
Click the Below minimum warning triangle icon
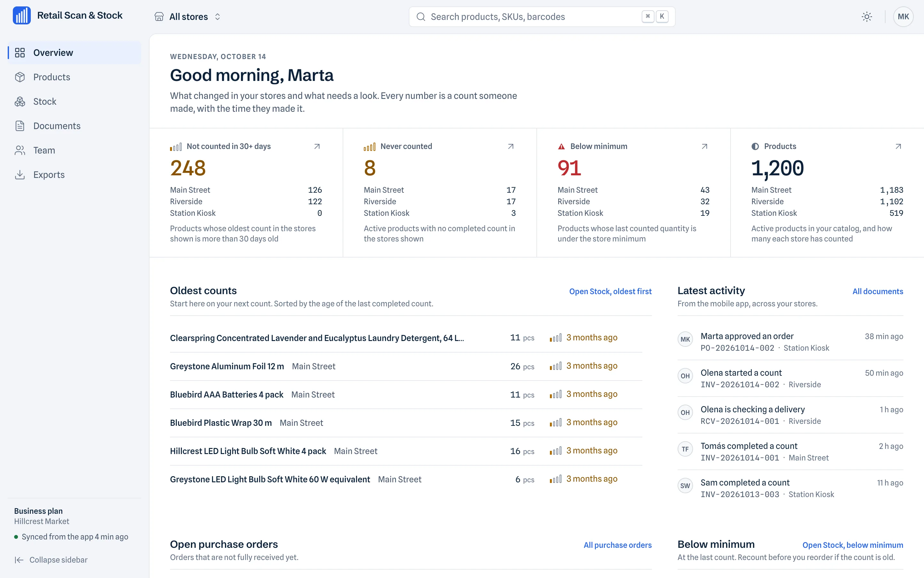561,146
